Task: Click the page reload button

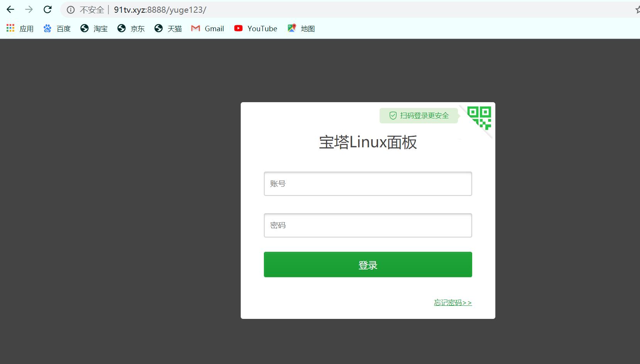Action: click(x=47, y=10)
